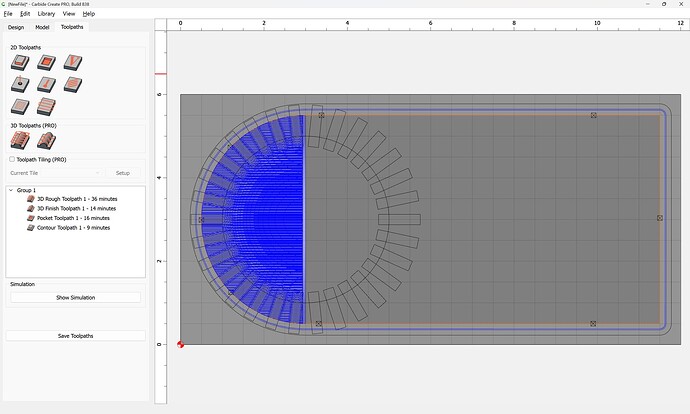The image size is (690, 414).
Task: Choose the VCarve toolpath icon
Action: pos(72,62)
